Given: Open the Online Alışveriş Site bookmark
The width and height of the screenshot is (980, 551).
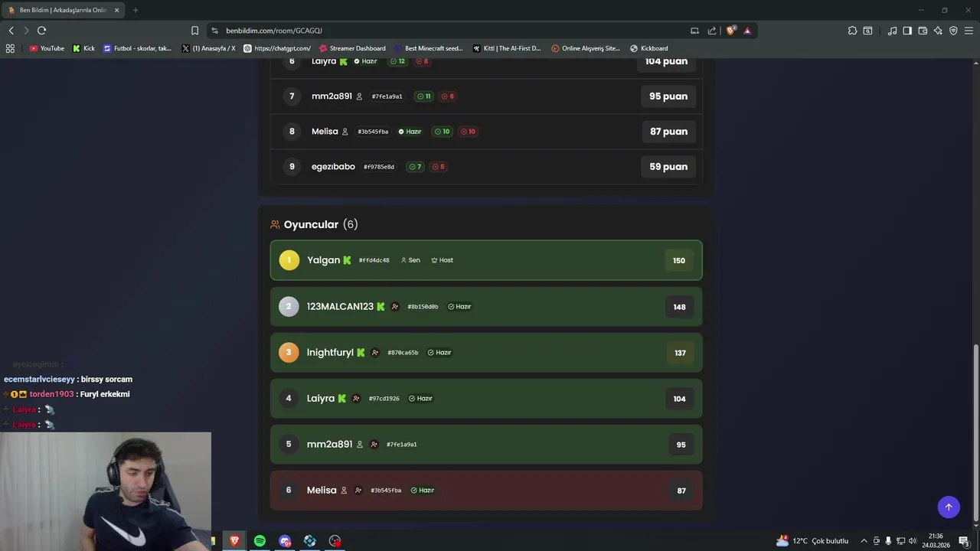Looking at the screenshot, I should 586,48.
